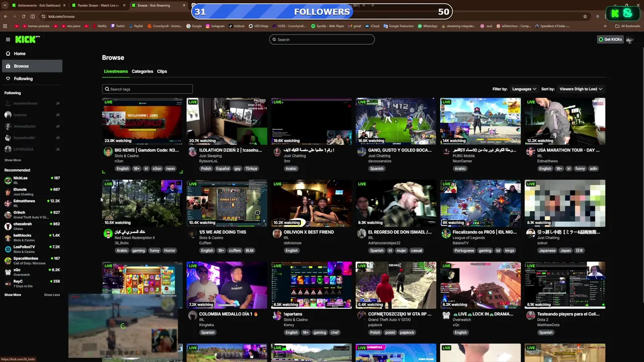The image size is (644, 362).
Task: Click the Edmatthews avatar in Recommended
Action: [8, 203]
